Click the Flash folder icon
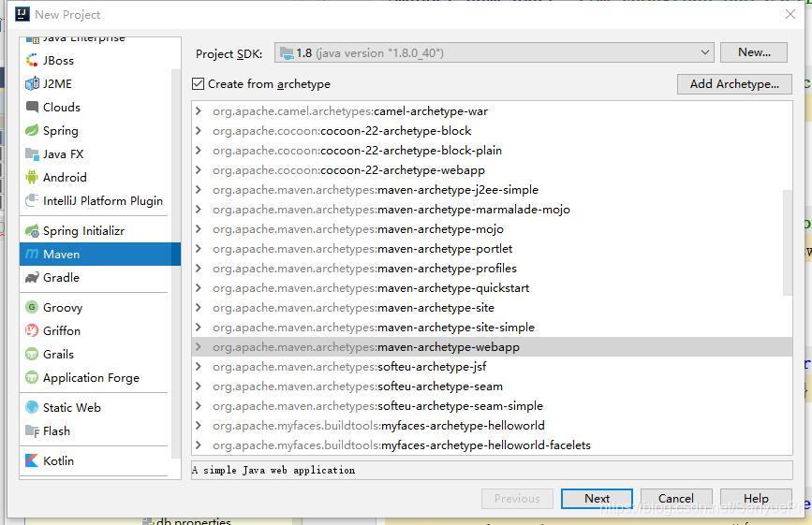The height and width of the screenshot is (525, 812). click(32, 430)
